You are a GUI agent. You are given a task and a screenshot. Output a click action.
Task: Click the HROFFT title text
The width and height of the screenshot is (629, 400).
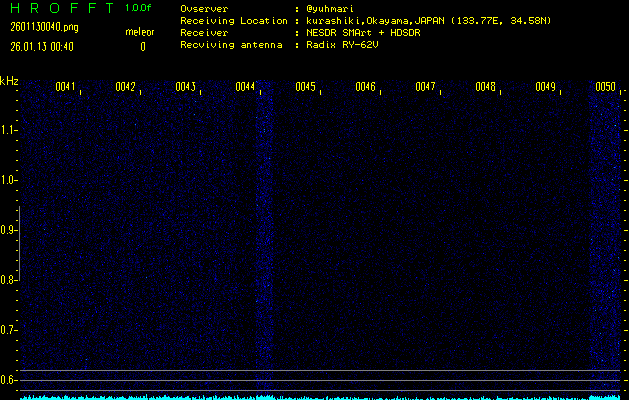[x=62, y=8]
